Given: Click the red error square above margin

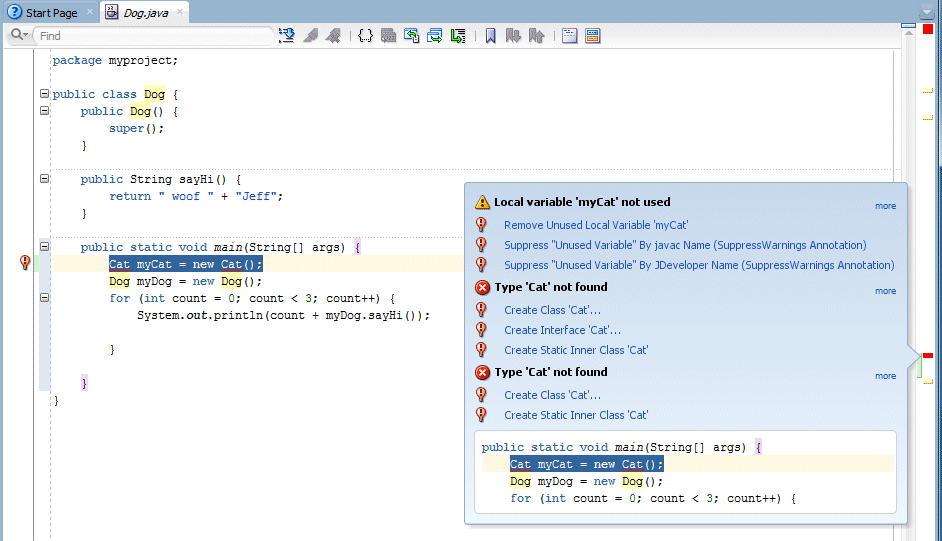Looking at the screenshot, I should coord(928,29).
